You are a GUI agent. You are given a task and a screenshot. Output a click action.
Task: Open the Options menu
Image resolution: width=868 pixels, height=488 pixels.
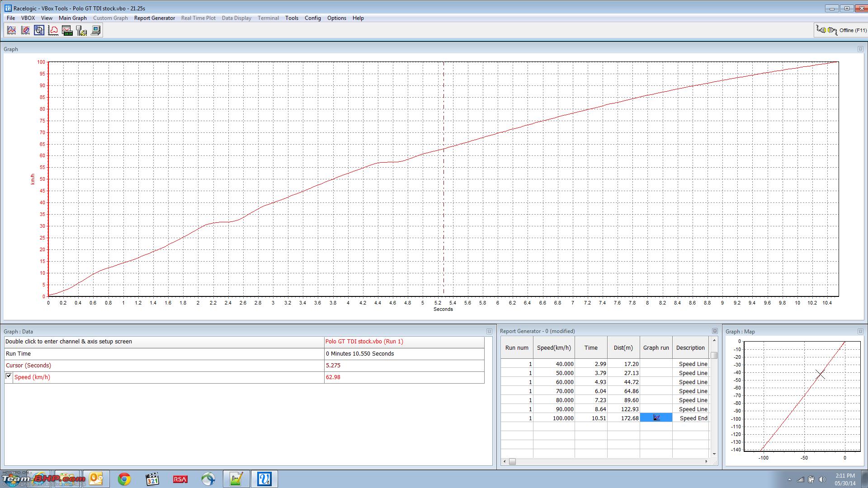coord(337,18)
